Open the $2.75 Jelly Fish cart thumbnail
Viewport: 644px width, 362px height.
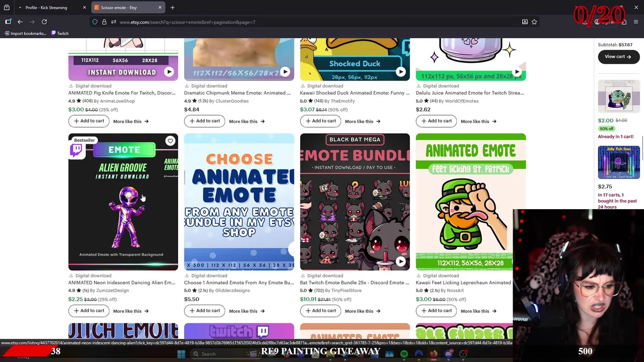click(619, 162)
